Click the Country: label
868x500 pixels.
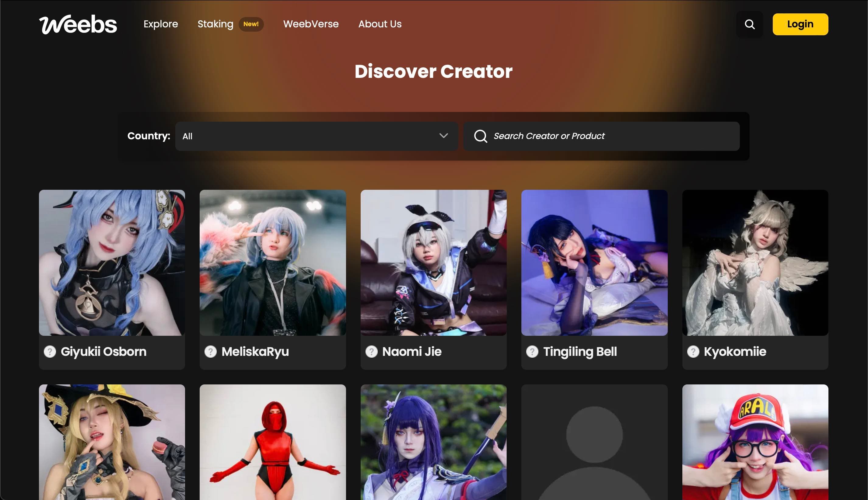point(149,136)
